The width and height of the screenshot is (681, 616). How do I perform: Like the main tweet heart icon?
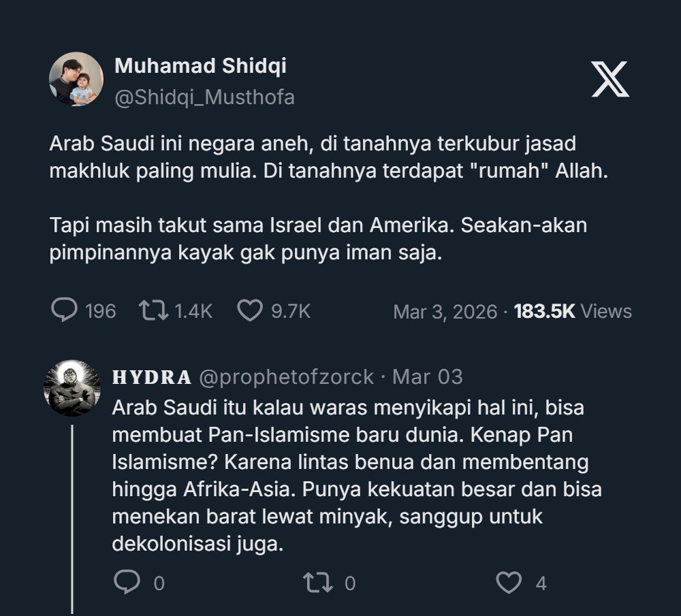point(250,311)
